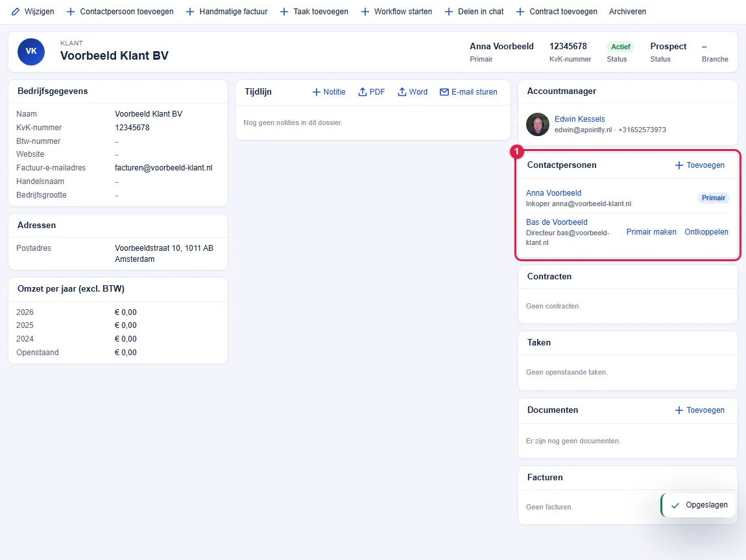Viewport: 746px width, 560px height.
Task: Click the plus icon before Workflow starten
Action: [x=365, y=12]
